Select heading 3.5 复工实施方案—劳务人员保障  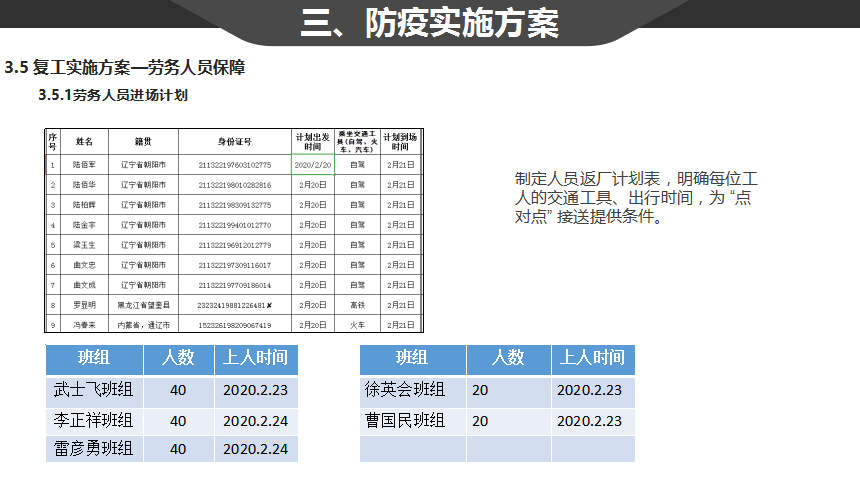tap(125, 67)
